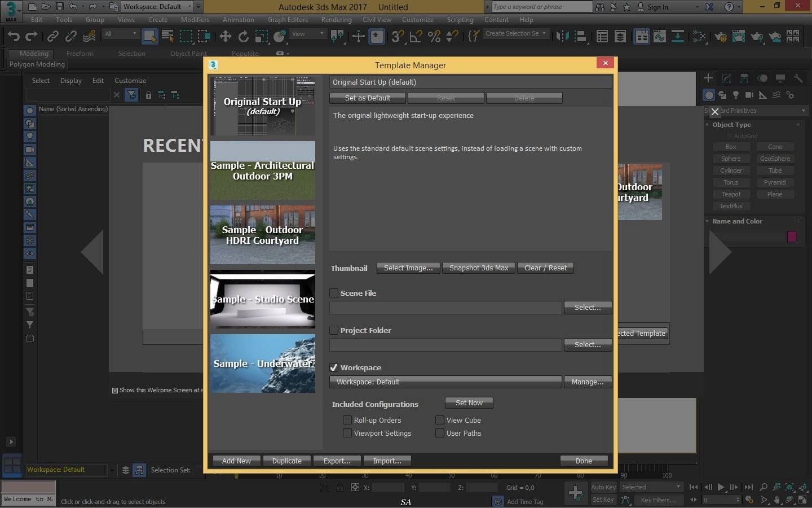Toggle Auto Key animation mode
Viewport: 812px width, 508px height.
click(x=603, y=487)
